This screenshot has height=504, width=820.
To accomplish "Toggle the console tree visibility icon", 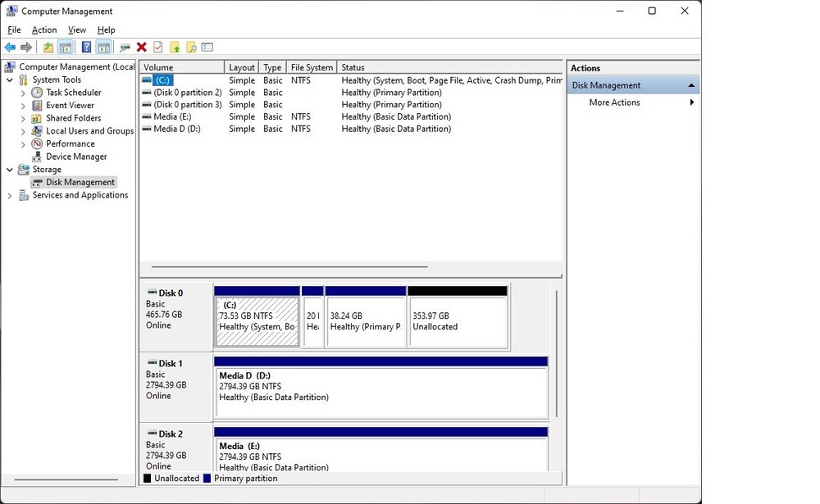I will 66,47.
